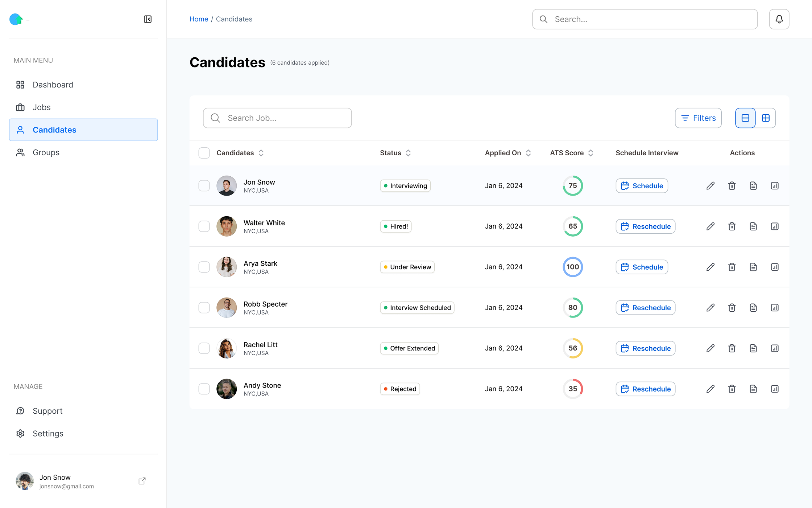Screen dimensions: 812x508
Task: View Arya Stark's document icon in Actions
Action: [x=753, y=267]
